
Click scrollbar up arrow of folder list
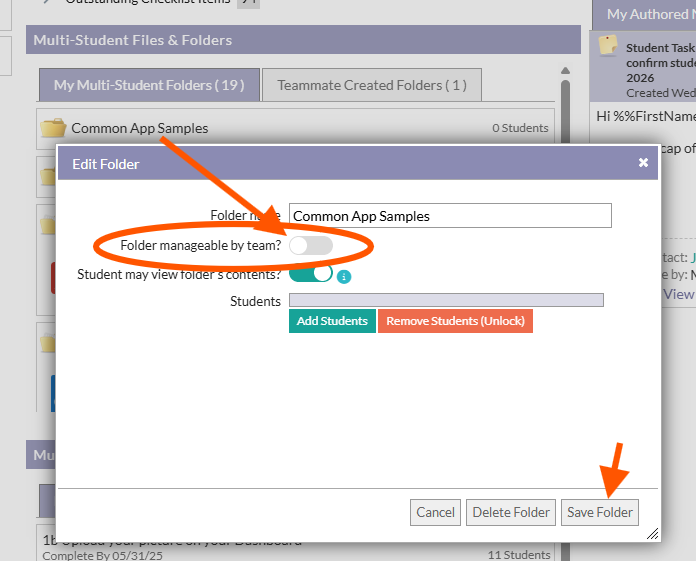pyautogui.click(x=566, y=71)
